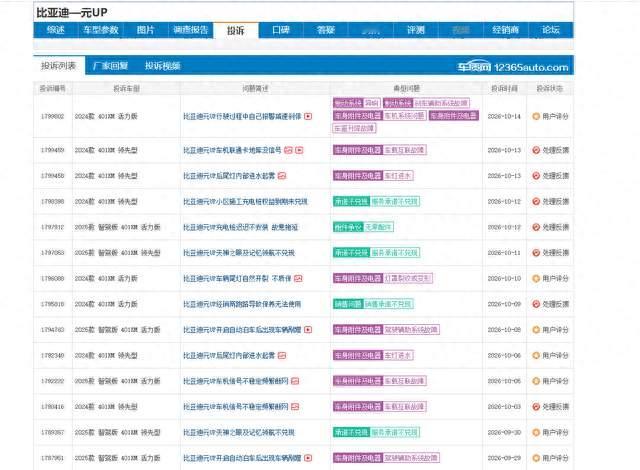Click 处理反馈 status icon for 10-13 后尾灯 row
The width and height of the screenshot is (640, 470).
tap(536, 176)
